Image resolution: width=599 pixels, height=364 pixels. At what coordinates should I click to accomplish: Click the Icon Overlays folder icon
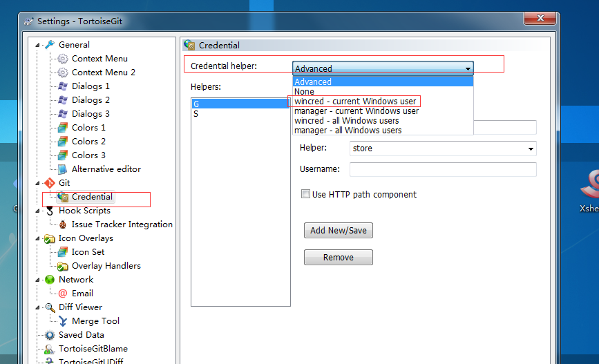coord(50,238)
